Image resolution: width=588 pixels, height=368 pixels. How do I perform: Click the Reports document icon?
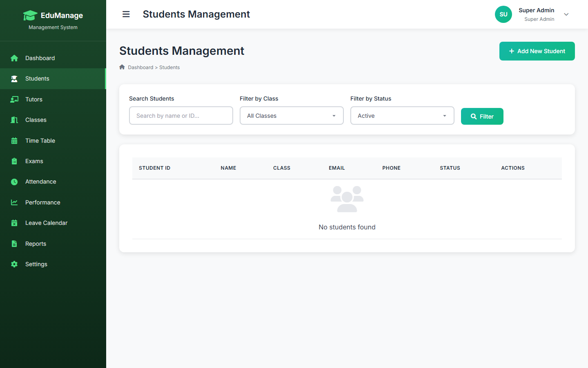tap(14, 244)
